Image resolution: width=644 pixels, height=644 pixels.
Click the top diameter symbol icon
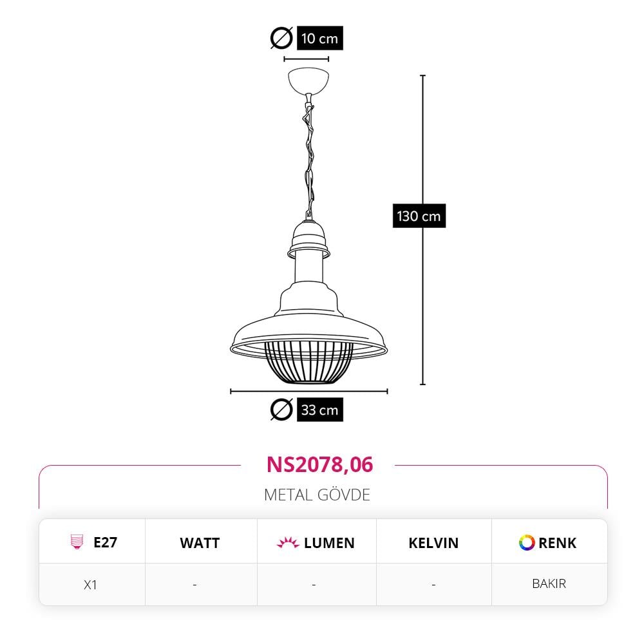[x=282, y=38]
